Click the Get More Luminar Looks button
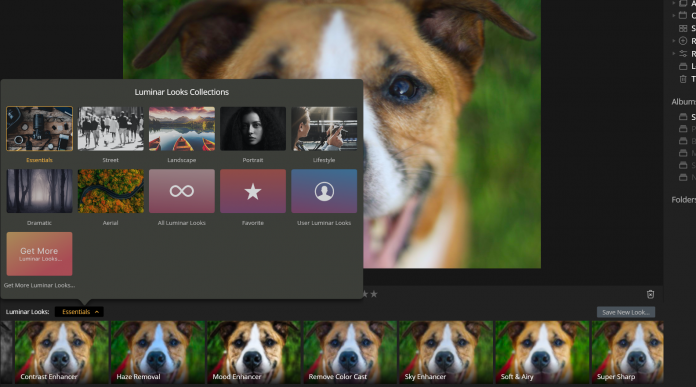Viewport: 696px width, 387px height. 40,254
